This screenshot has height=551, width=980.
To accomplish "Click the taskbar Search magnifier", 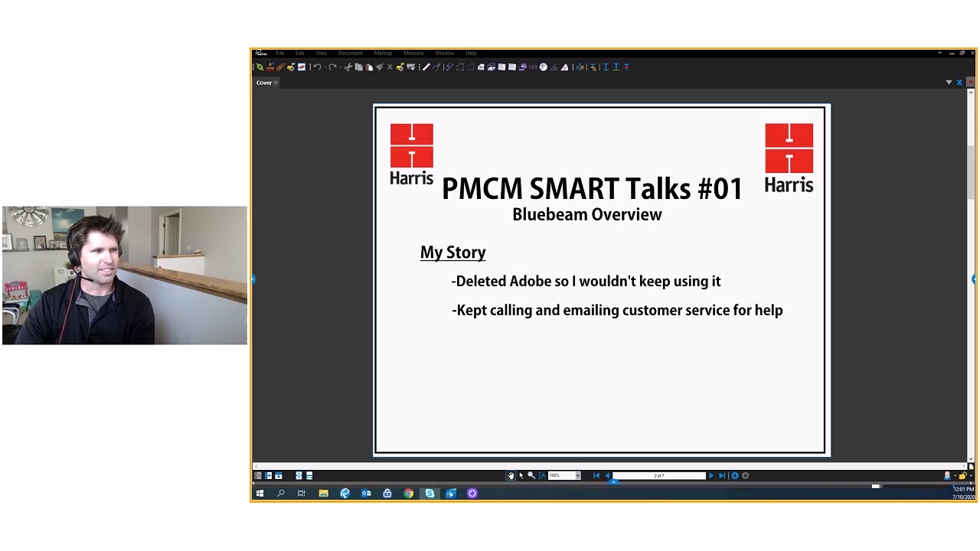I will pos(281,494).
